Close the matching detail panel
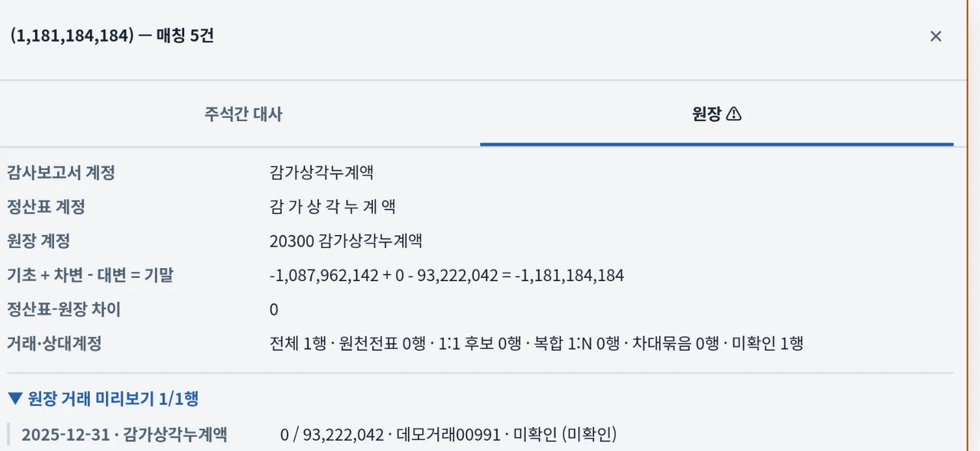The height and width of the screenshot is (451, 980). 936,36
